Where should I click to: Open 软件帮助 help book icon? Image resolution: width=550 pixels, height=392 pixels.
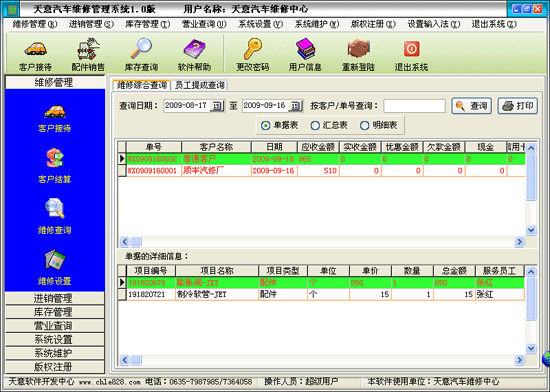coord(194,49)
